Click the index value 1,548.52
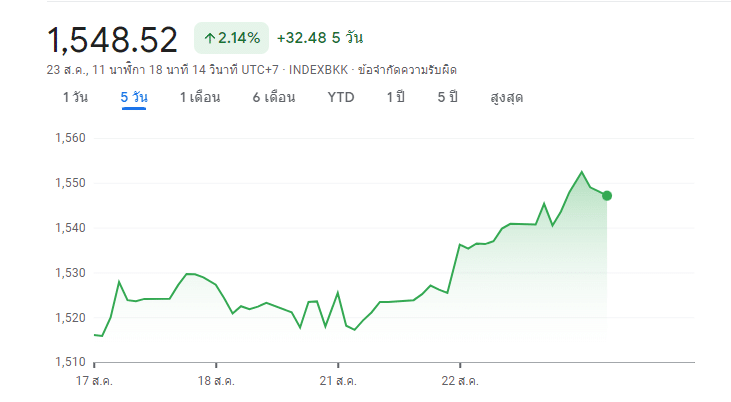This screenshot has width=731, height=402. 112,40
